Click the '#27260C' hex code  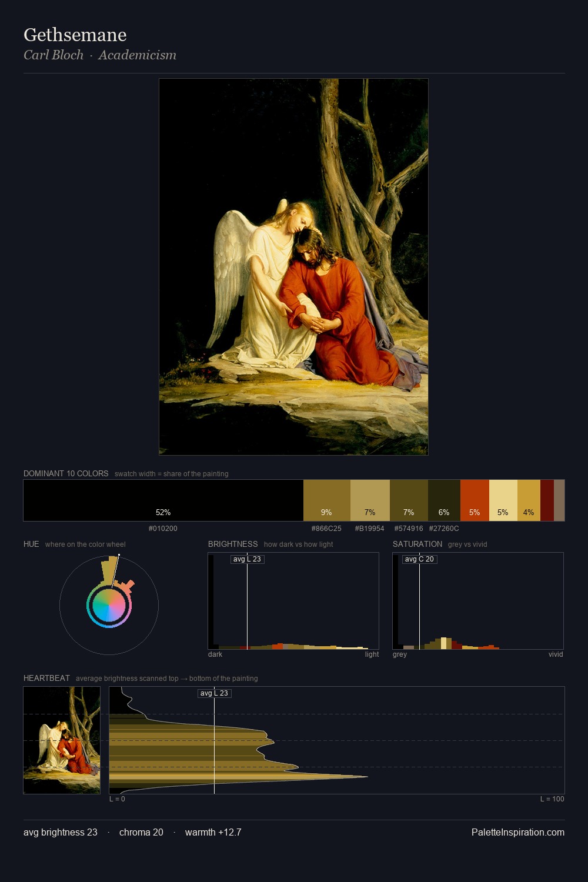click(444, 529)
